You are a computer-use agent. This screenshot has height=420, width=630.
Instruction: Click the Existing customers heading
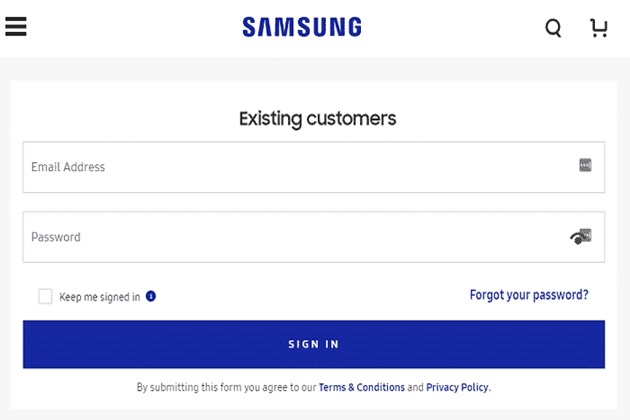pos(317,118)
